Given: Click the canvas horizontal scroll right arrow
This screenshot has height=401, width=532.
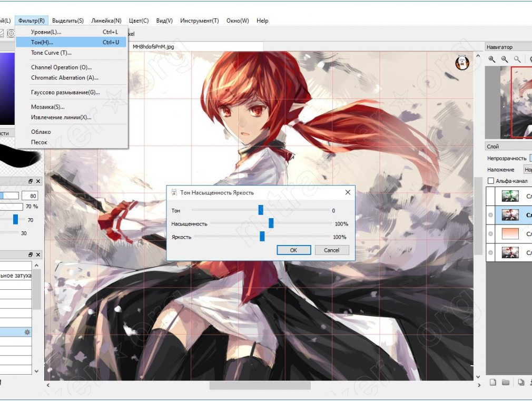Looking at the screenshot, I should coord(479,385).
